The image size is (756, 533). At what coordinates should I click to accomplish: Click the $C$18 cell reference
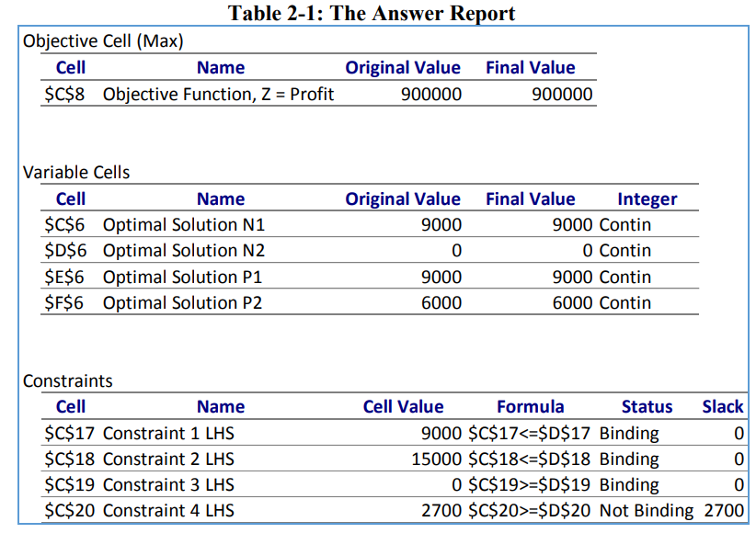click(69, 459)
